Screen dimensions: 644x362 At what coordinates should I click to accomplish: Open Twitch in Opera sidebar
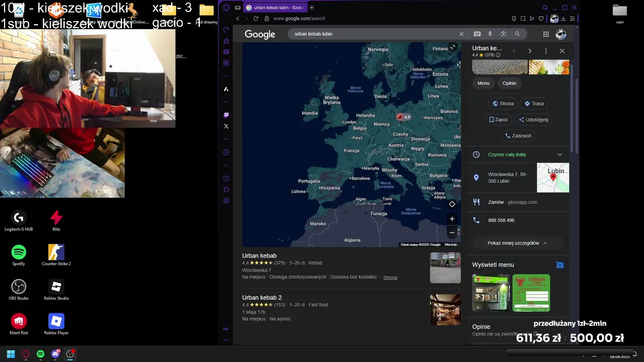226,115
